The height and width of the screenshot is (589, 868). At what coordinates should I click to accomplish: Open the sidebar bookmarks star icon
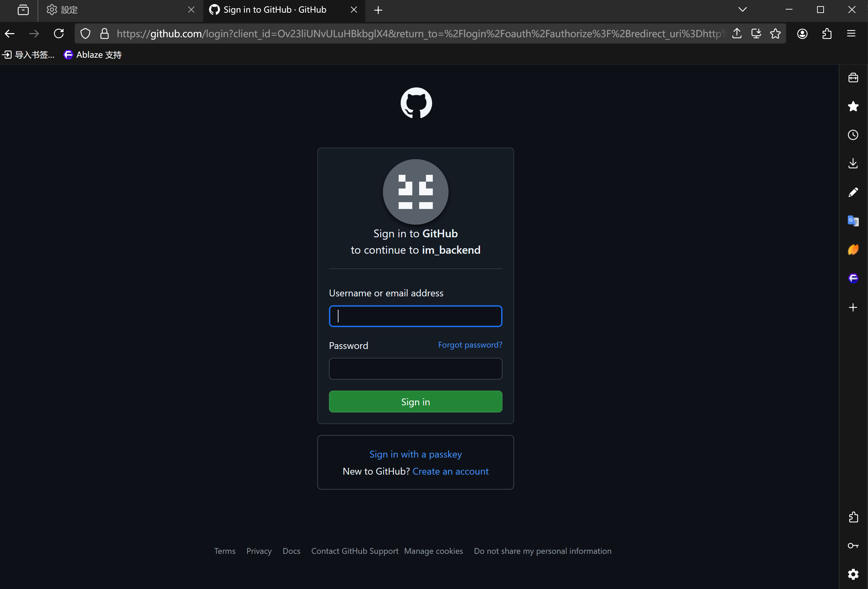853,107
